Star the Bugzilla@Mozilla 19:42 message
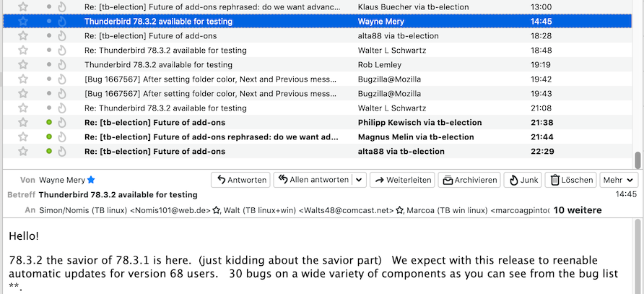The width and height of the screenshot is (644, 294). point(23,79)
